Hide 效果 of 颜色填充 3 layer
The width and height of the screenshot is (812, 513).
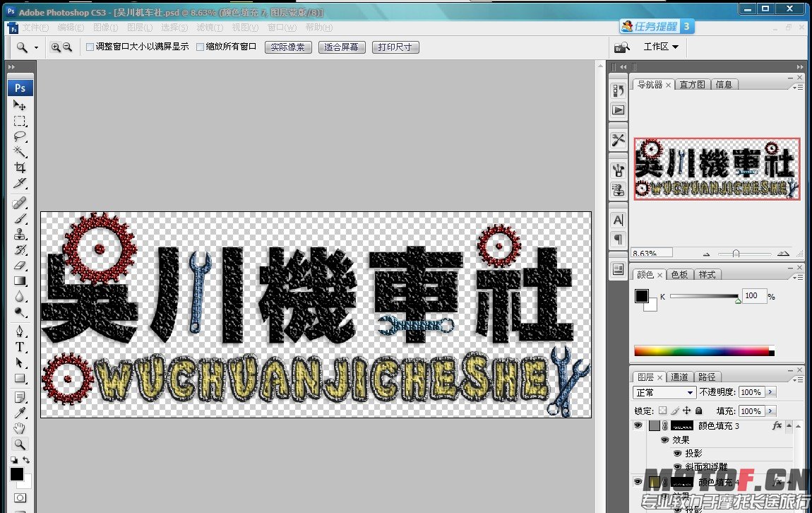pyautogui.click(x=665, y=440)
